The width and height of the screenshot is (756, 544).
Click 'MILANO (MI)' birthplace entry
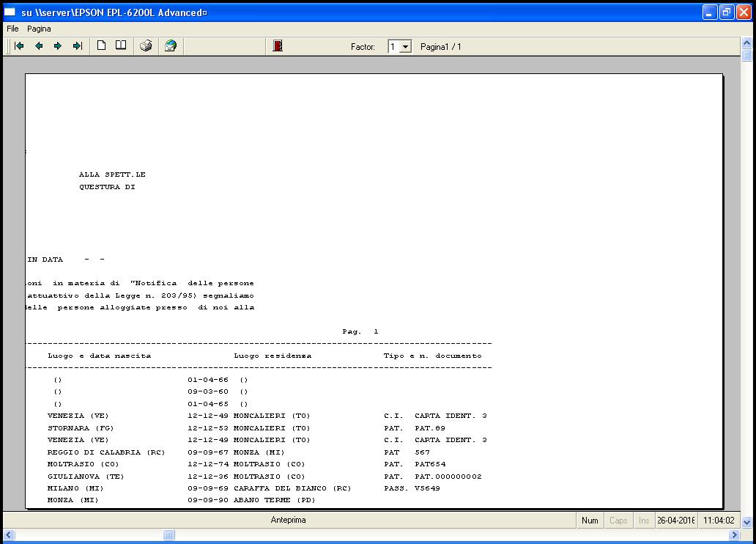coord(75,488)
